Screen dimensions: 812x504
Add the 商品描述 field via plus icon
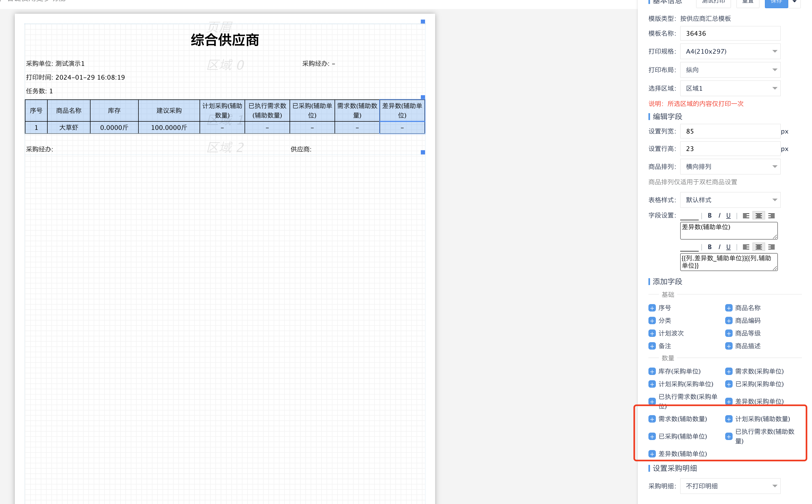point(729,346)
